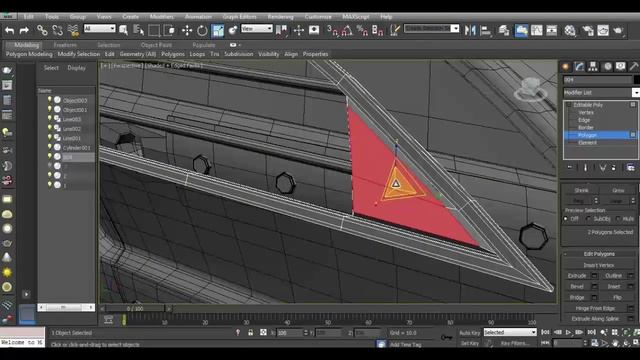This screenshot has width=640, height=360.
Task: Toggle the selection lock icon in status bar
Action: click(251, 333)
